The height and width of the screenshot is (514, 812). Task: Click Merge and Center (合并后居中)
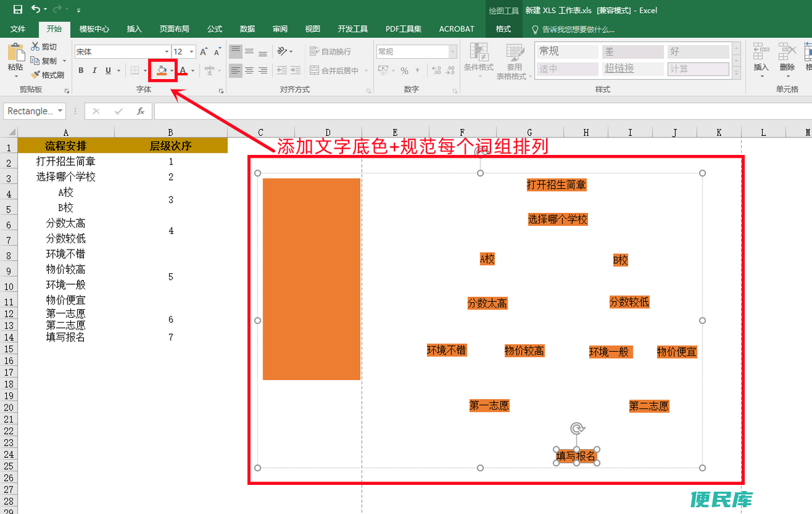tap(334, 70)
